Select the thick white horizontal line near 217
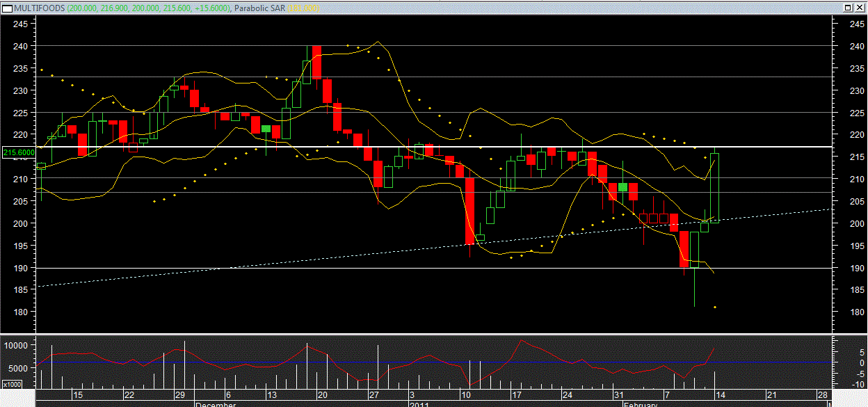This screenshot has height=407, width=868. 209,147
